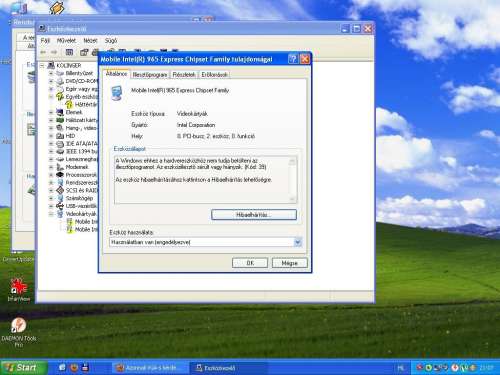Expand the DVD/CD-ROM tree node
500x375 pixels.
51,81
